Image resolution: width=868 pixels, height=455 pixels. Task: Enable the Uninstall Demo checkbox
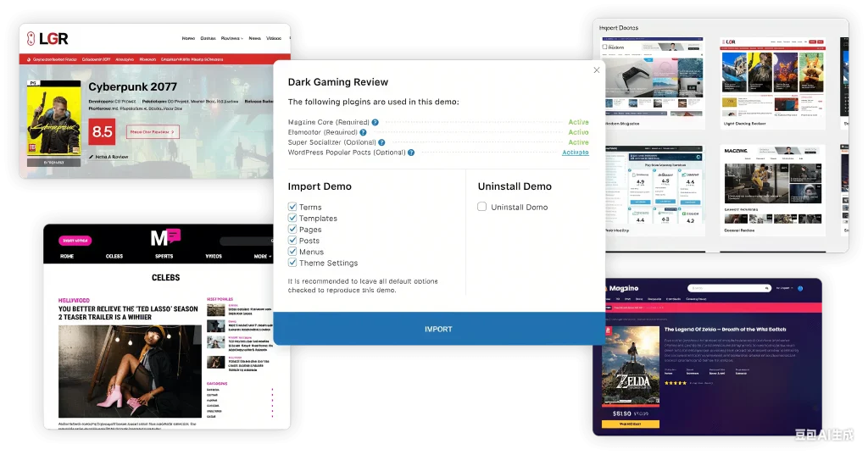click(481, 207)
